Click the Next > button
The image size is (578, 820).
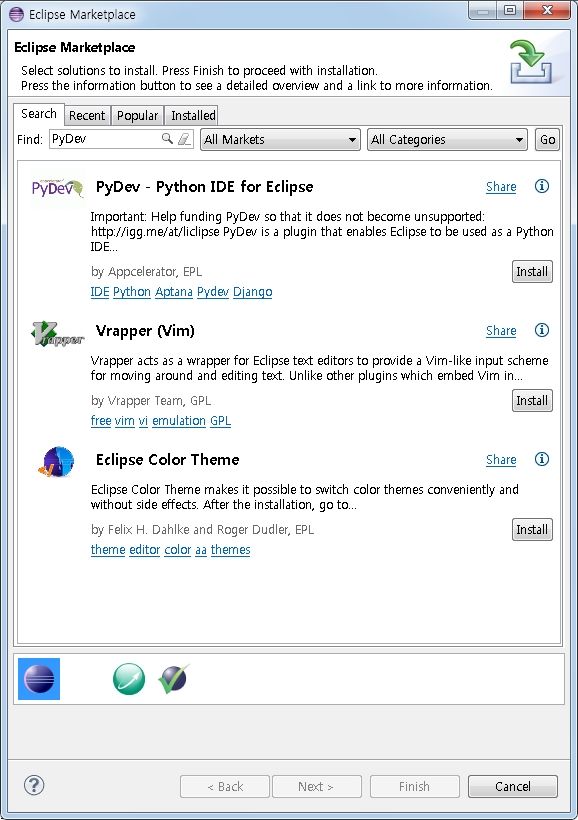click(316, 787)
